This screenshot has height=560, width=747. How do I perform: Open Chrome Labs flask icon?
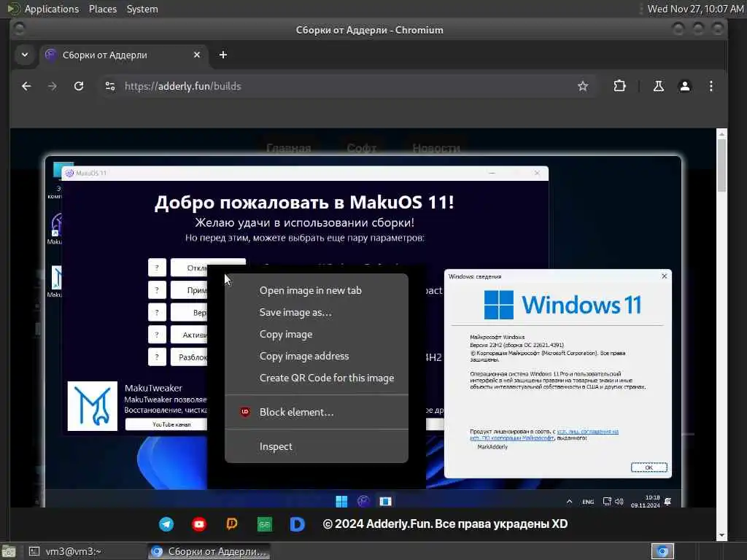(659, 86)
